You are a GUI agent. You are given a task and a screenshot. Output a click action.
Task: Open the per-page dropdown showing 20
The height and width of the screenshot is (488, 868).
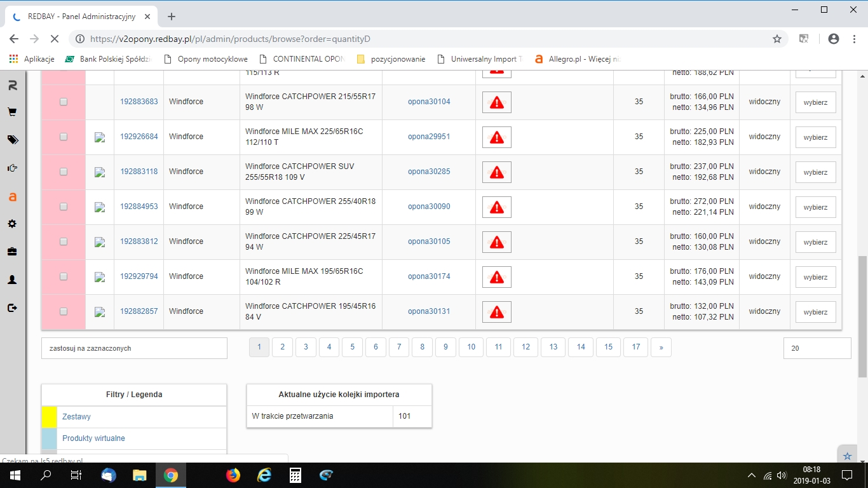point(817,348)
